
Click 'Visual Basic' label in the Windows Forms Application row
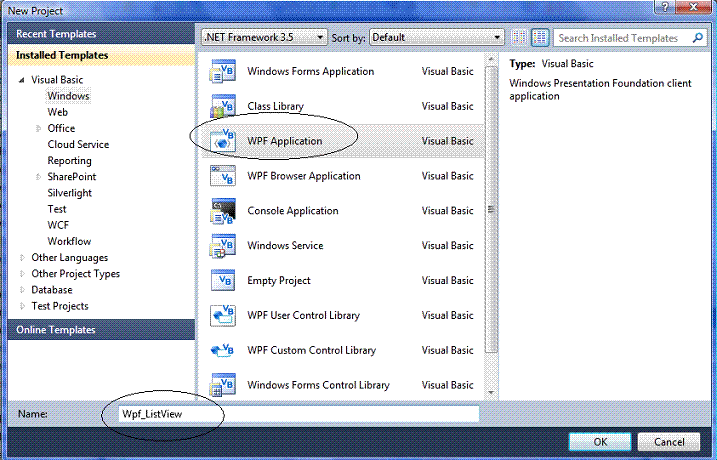coord(447,71)
